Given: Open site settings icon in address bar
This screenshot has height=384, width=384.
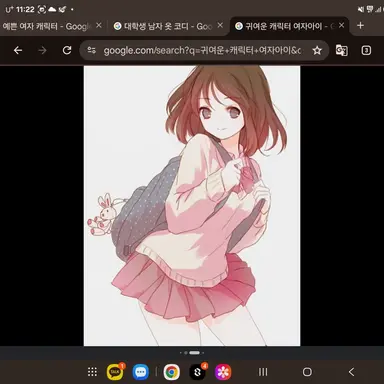Looking at the screenshot, I should (92, 50).
